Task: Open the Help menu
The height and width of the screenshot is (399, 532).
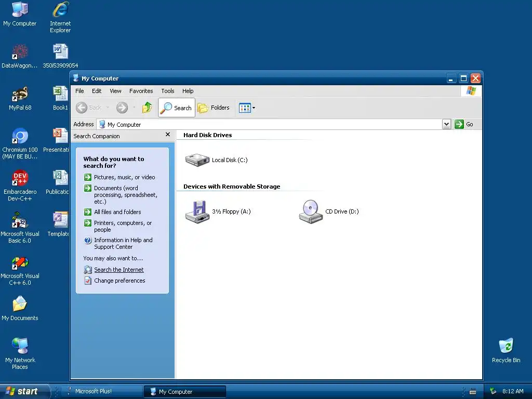Action: coord(188,91)
